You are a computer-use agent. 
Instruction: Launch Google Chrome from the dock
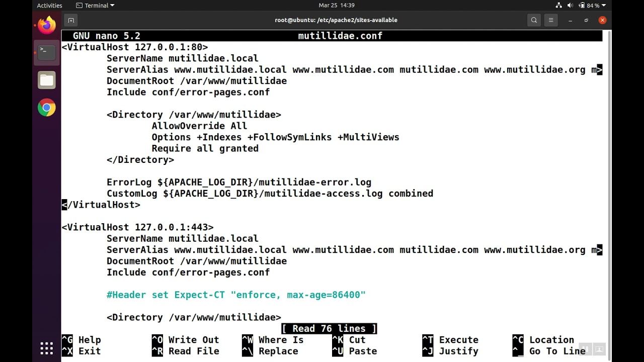[47, 108]
